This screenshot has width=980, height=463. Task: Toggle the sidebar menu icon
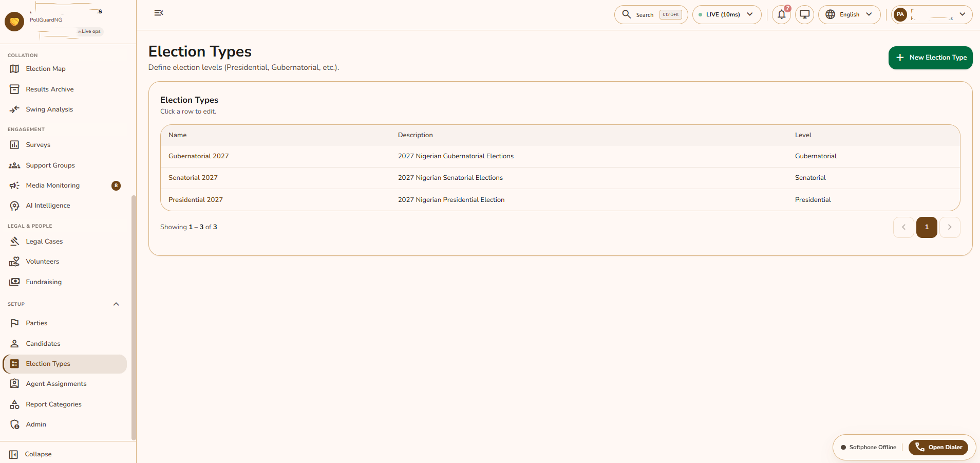point(159,13)
